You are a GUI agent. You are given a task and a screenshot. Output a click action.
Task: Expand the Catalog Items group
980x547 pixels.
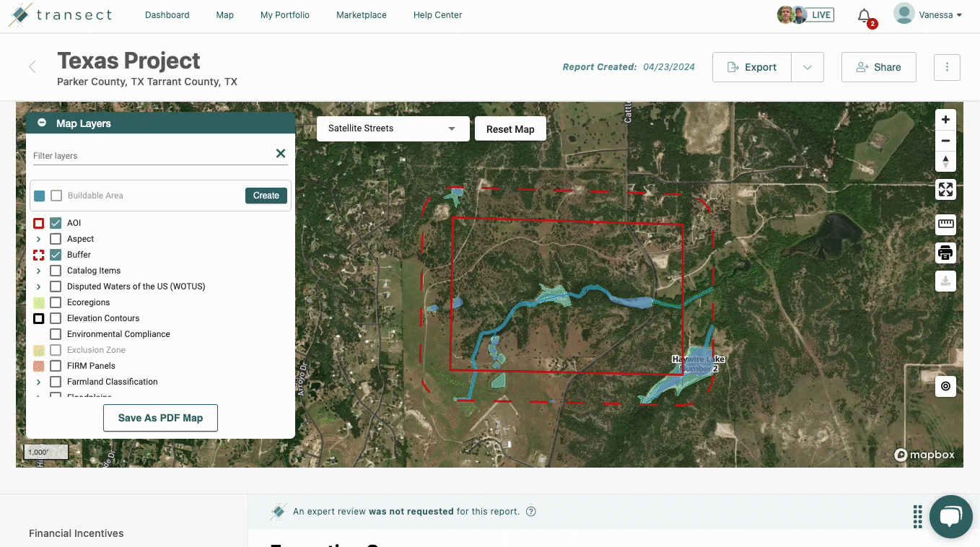38,271
